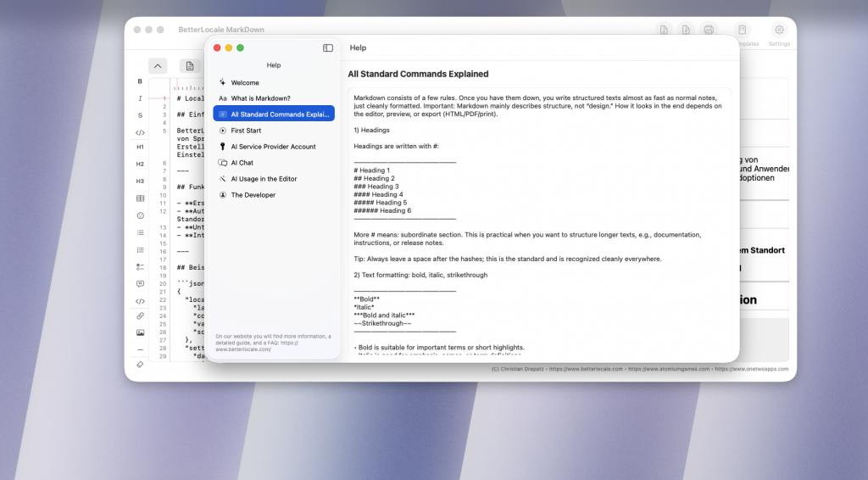This screenshot has width=868, height=480.
Task: Insert a Heading 1 with H1
Action: point(140,147)
